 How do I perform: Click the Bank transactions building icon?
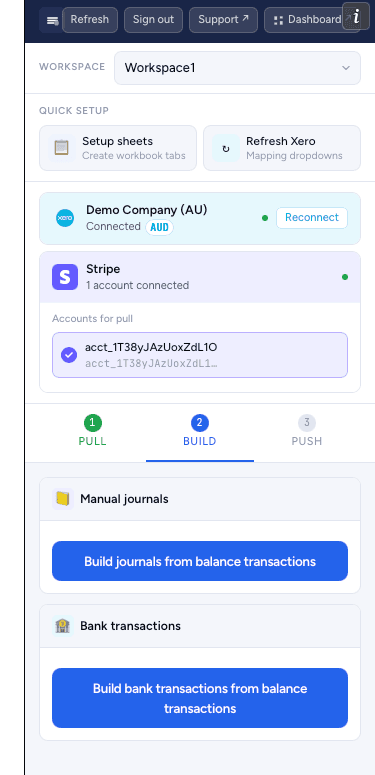pyautogui.click(x=63, y=626)
